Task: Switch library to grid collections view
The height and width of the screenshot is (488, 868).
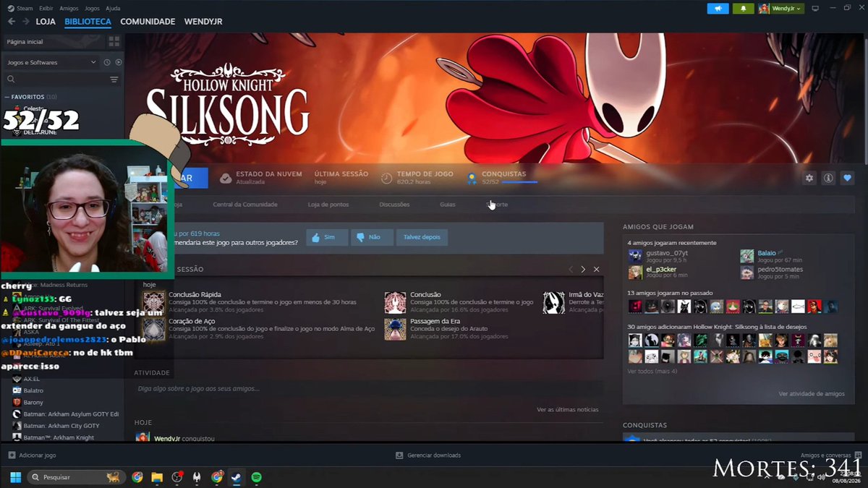Action: click(x=114, y=42)
